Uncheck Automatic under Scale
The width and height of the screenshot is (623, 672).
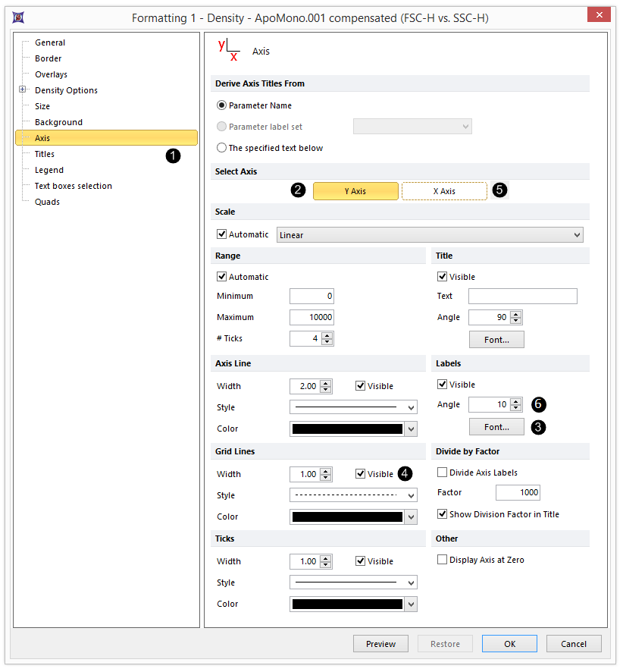pyautogui.click(x=221, y=234)
